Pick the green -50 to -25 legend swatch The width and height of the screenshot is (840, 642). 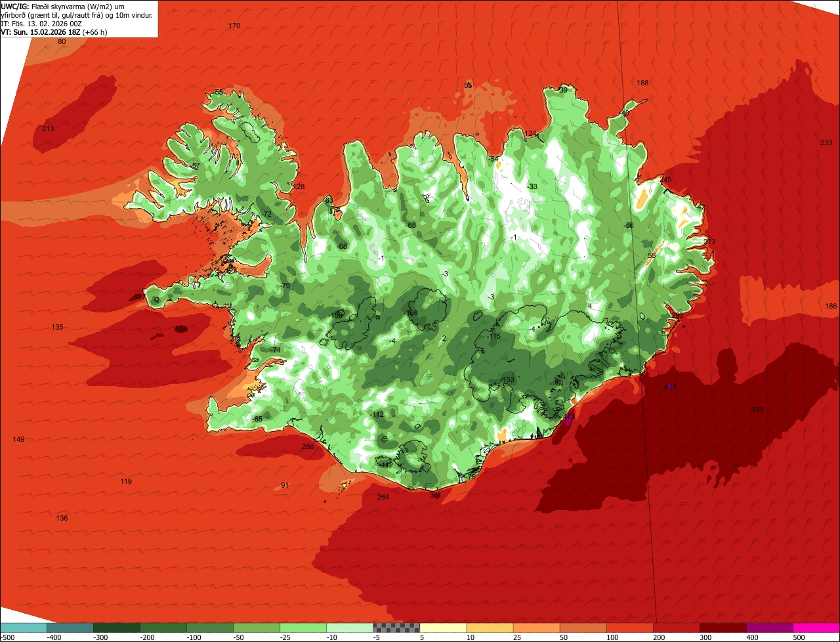click(x=257, y=627)
